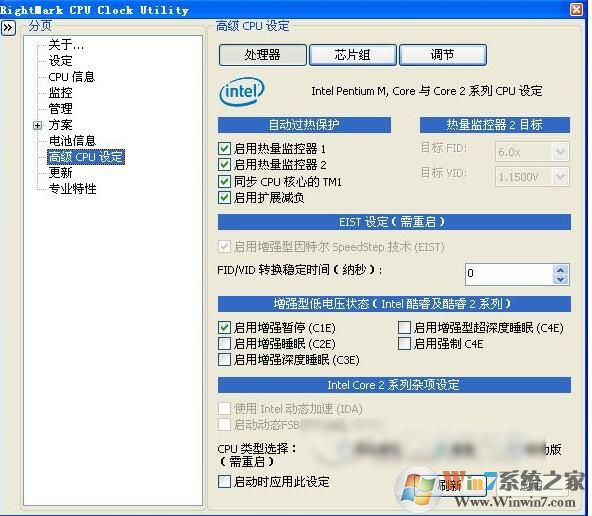Decrease FID/VID stabilization time with down arrow
Viewport: 592px width, 516px height.
561,280
